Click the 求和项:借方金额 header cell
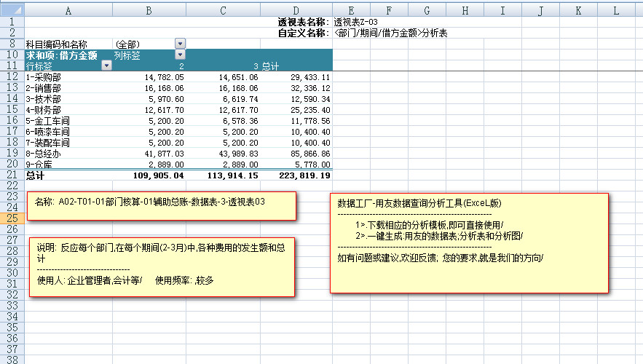Image resolution: width=643 pixels, height=364 pixels. coord(68,55)
